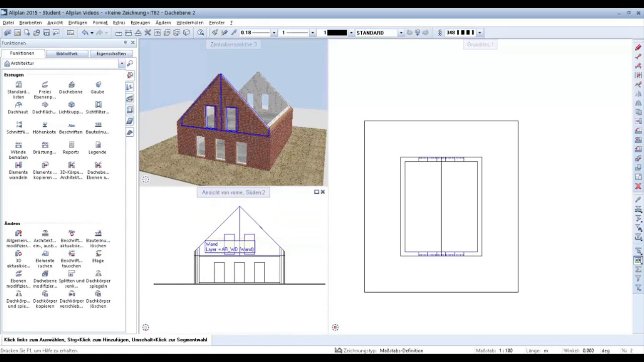Click the Winkel 0.000 value field
This screenshot has height=362, width=644.
pos(588,350)
